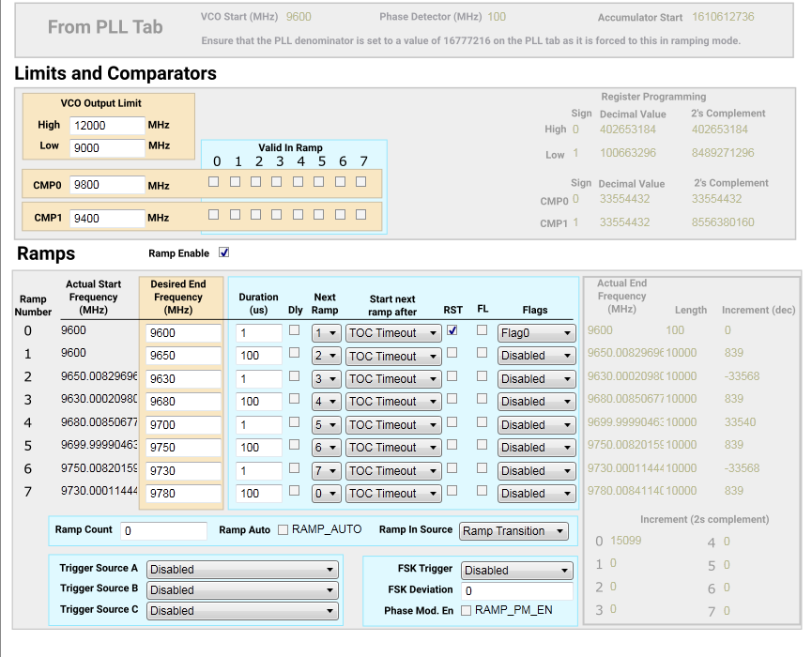Click the CMP0 frequency field
This screenshot has height=657, width=812.
(107, 185)
